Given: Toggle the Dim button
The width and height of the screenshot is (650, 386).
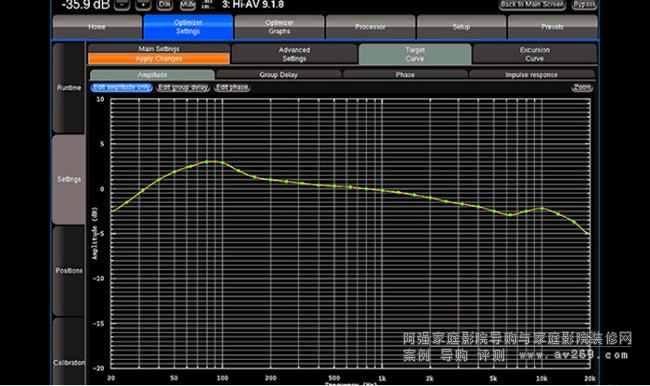Looking at the screenshot, I should tap(165, 5).
